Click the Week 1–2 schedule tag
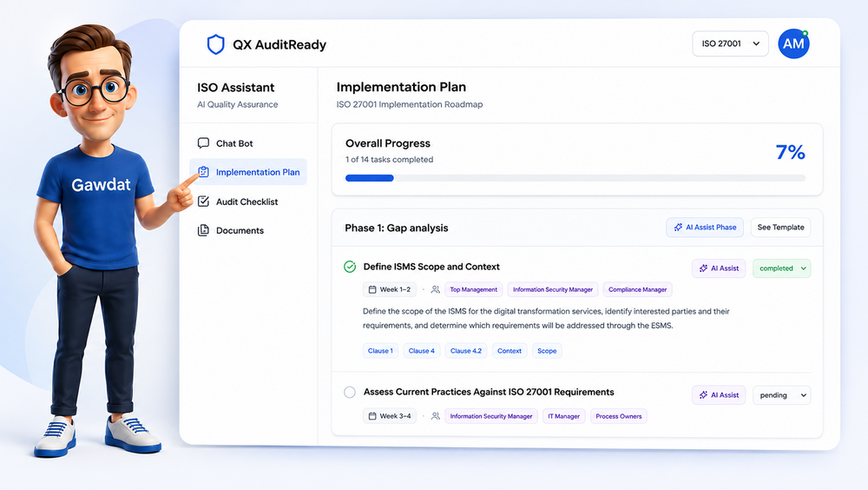 point(390,289)
